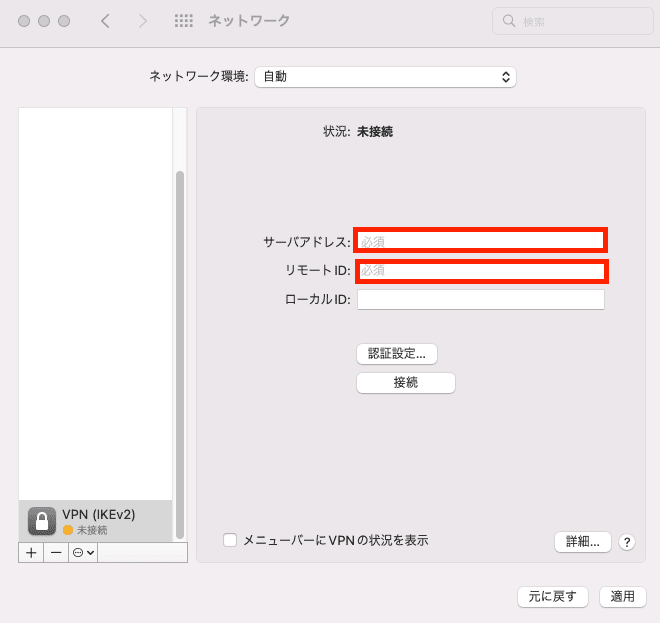Open the service action menu with ellipsis icon
Screen dimensions: 660x623
pyautogui.click(x=83, y=552)
